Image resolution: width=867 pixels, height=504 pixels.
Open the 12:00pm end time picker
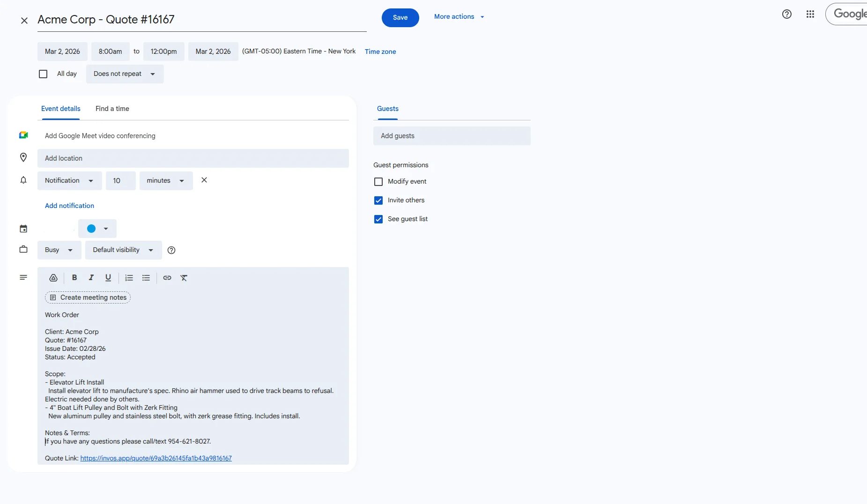point(164,52)
